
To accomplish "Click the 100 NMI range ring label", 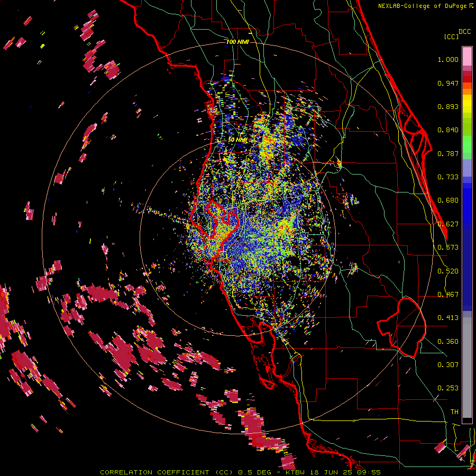I will tap(237, 42).
